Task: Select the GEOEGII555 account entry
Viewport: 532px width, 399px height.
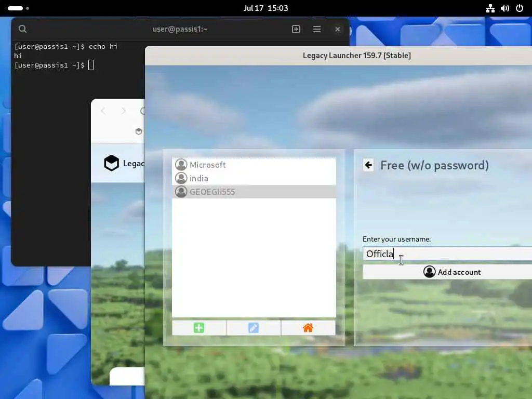Action: click(x=254, y=192)
